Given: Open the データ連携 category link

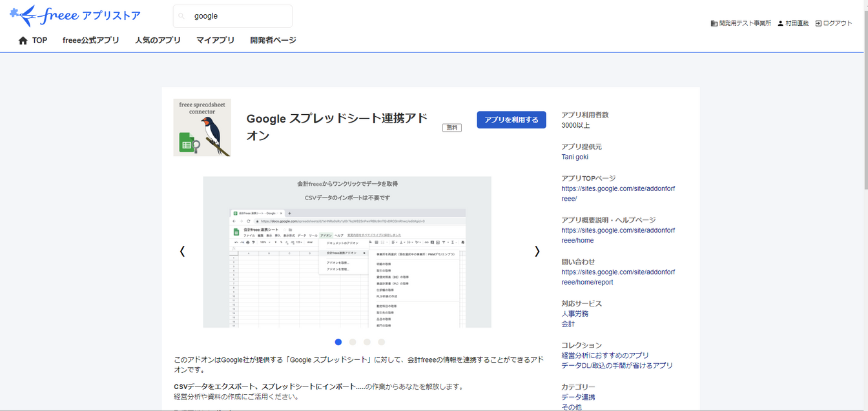Looking at the screenshot, I should 579,397.
